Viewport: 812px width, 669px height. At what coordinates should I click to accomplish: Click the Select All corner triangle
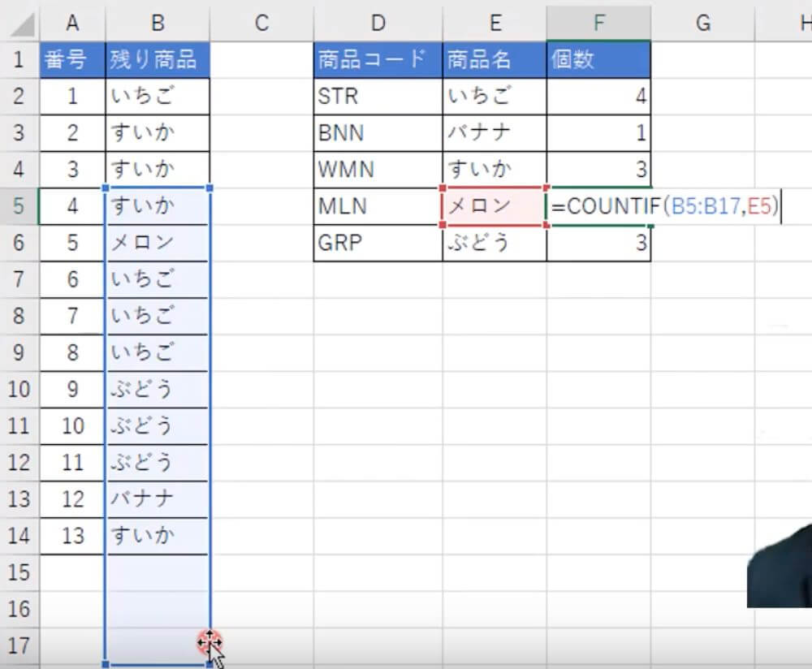tap(22, 24)
